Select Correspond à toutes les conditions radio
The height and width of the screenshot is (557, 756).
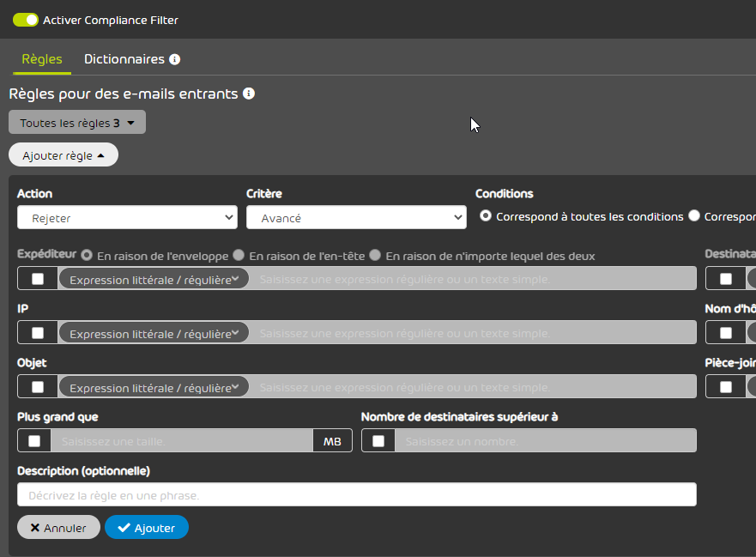[486, 215]
